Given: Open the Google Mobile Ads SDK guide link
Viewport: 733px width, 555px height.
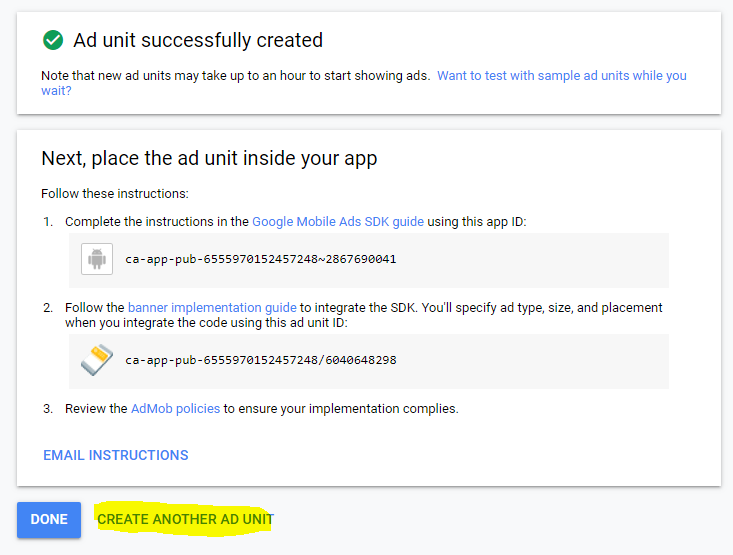Looking at the screenshot, I should [338, 222].
